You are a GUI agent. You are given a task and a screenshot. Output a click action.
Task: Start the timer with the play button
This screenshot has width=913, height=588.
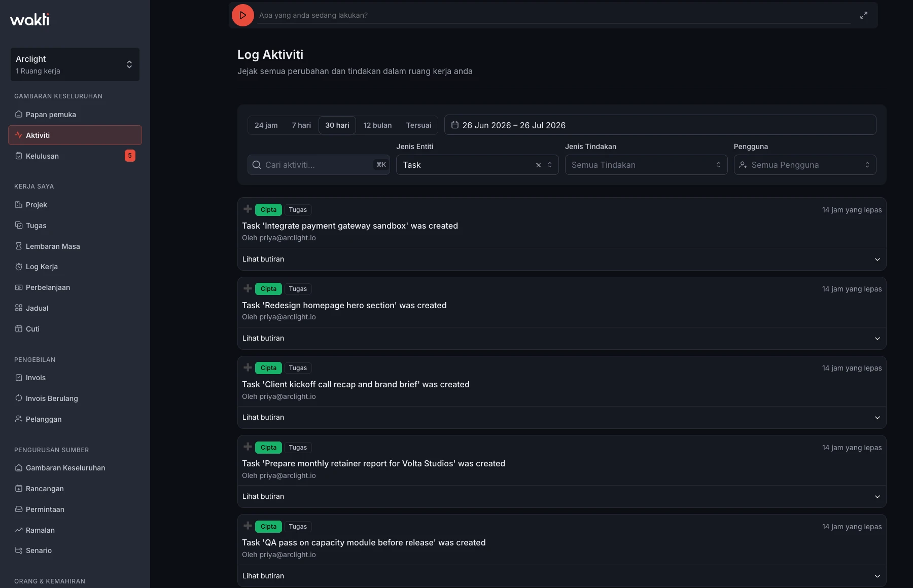[x=243, y=15]
